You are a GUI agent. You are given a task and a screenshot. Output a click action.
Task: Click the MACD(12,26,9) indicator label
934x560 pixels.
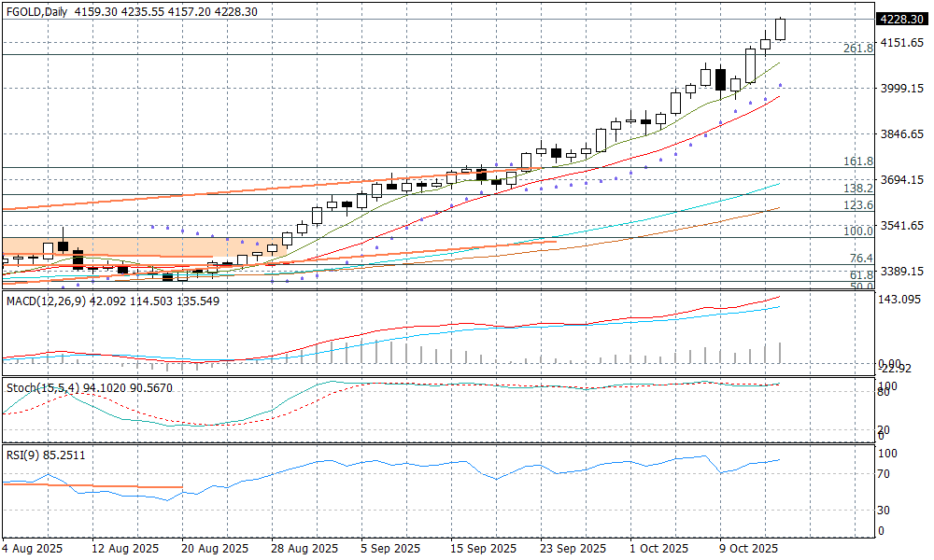[44, 301]
